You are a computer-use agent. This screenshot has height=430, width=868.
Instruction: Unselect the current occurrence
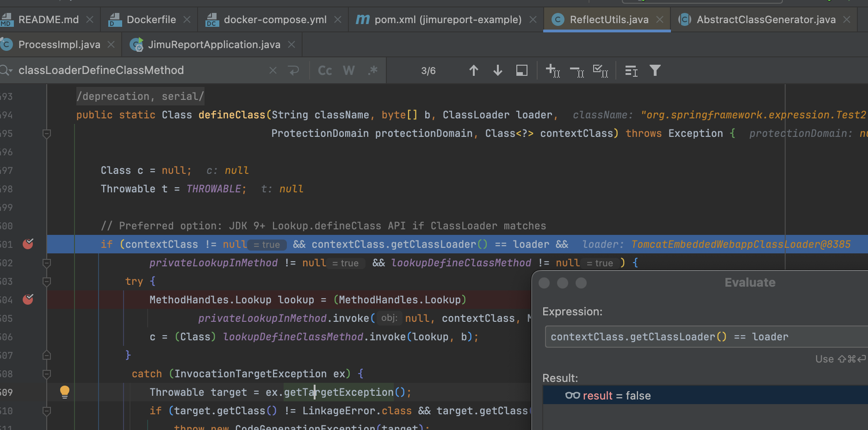577,71
